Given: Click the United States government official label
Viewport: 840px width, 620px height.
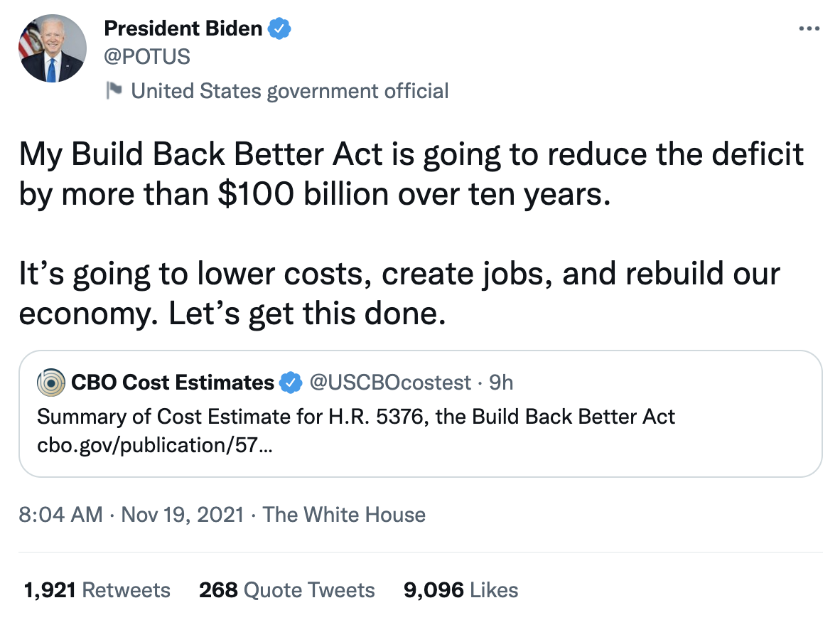Looking at the screenshot, I should 289,91.
